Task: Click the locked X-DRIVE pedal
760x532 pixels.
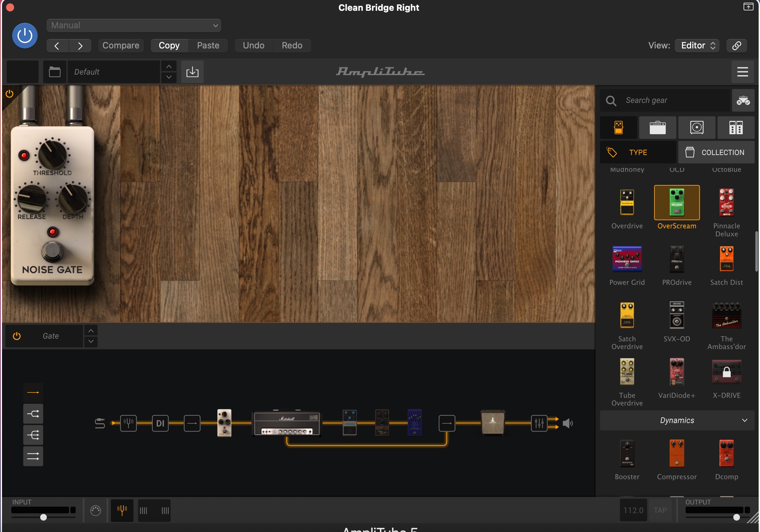Action: pyautogui.click(x=726, y=372)
